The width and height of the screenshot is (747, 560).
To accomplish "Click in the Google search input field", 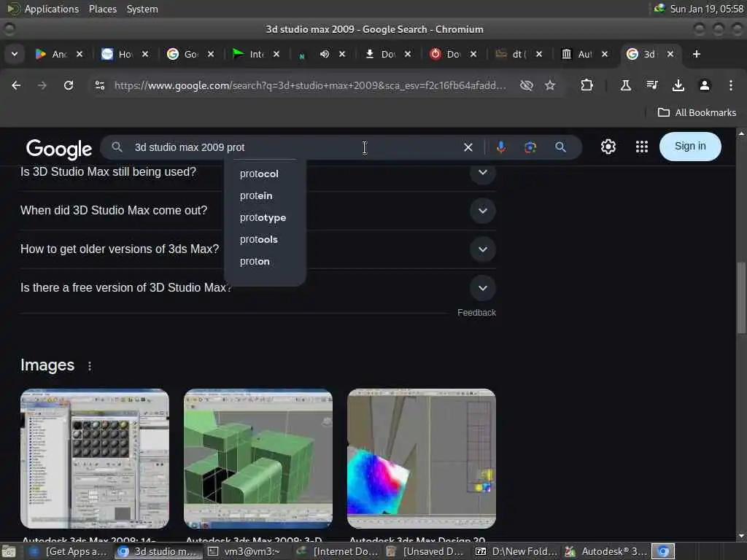I will coord(295,147).
